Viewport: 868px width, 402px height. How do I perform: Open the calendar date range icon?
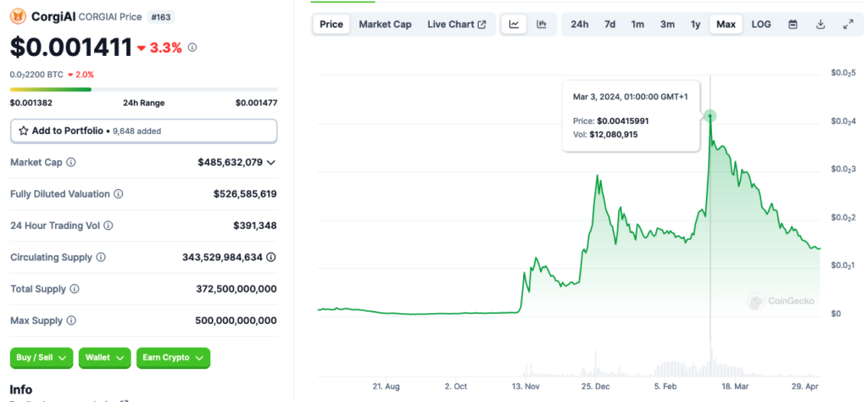pyautogui.click(x=793, y=25)
